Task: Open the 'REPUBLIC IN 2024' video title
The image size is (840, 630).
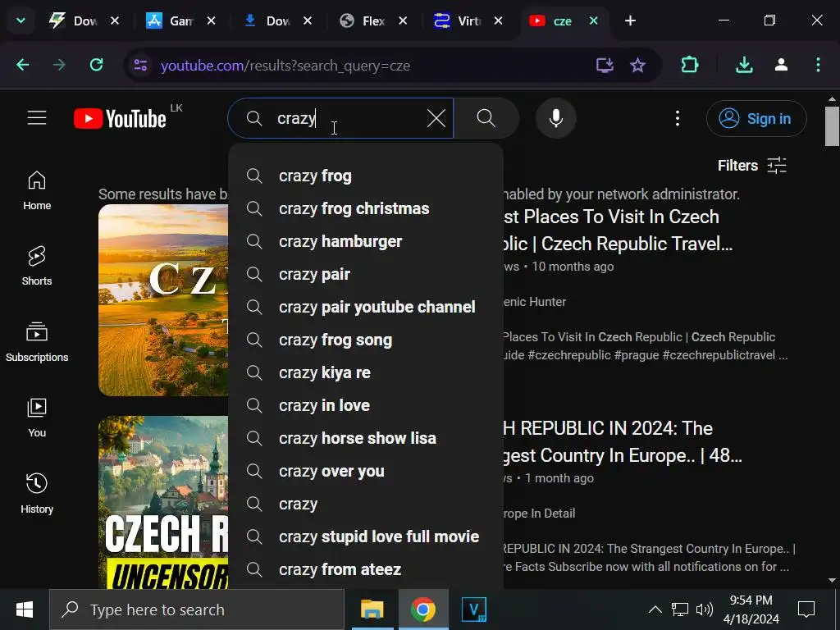Action: tap(623, 441)
